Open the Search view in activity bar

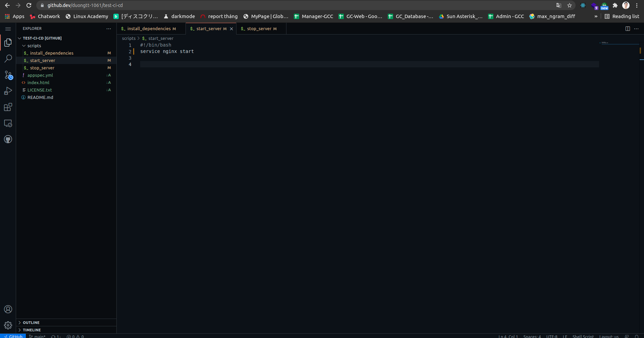pos(8,59)
